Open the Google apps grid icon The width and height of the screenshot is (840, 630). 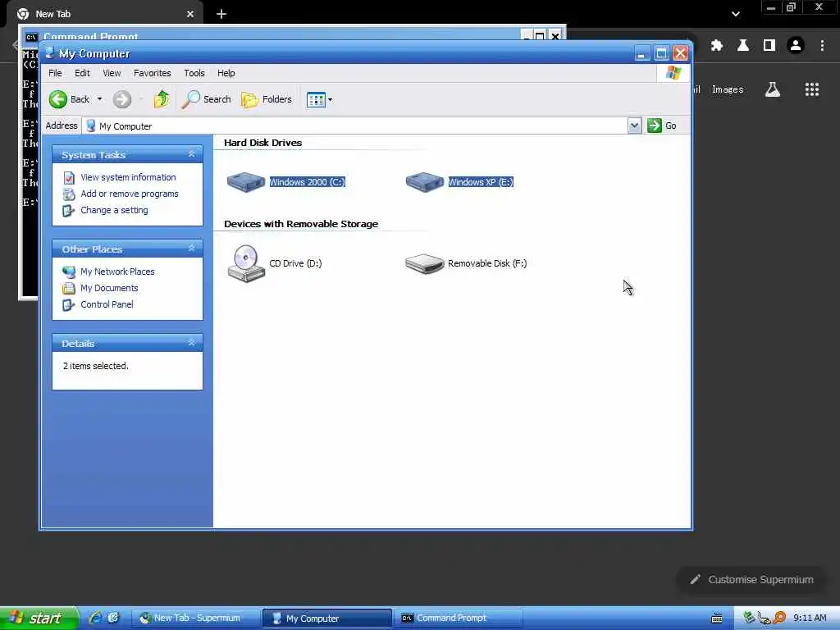click(811, 89)
